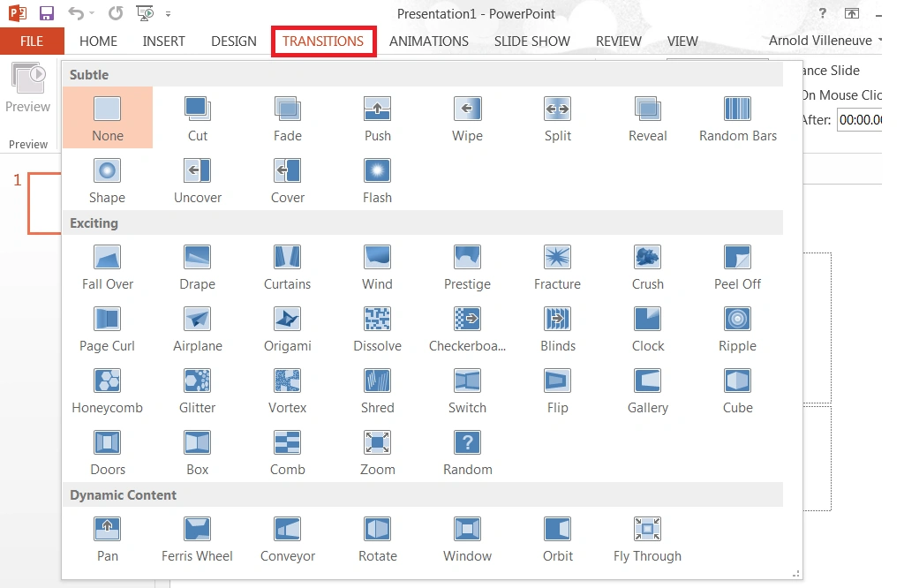Switch to the ANIMATIONS tab
Screen dimensions: 904x588
pos(428,41)
